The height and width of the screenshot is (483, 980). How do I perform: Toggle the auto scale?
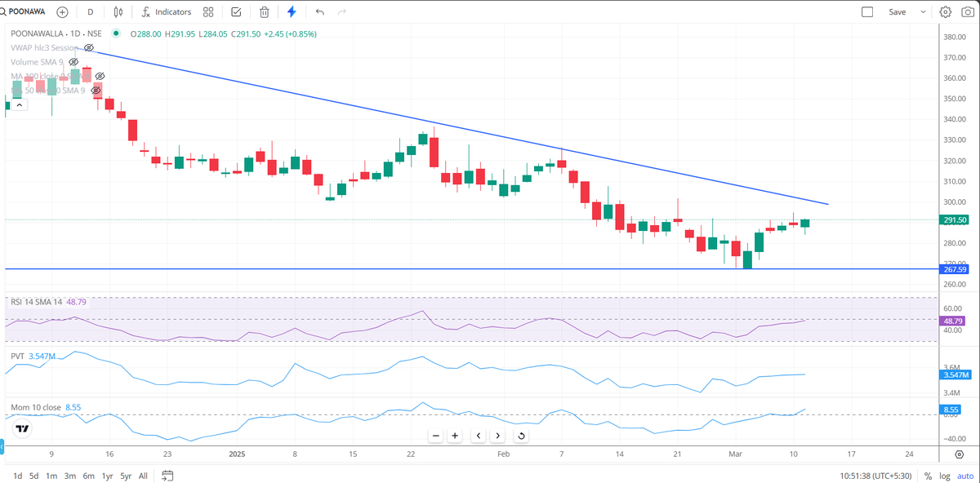[965, 476]
